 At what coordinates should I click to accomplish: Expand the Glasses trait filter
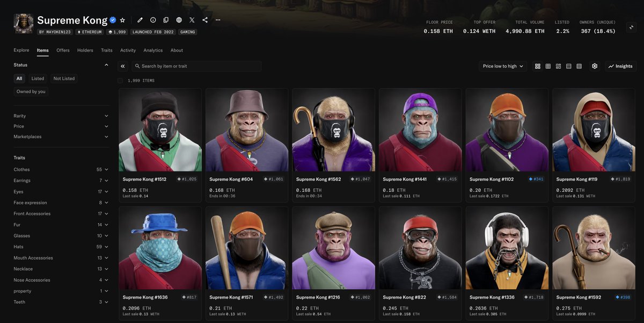tap(61, 236)
